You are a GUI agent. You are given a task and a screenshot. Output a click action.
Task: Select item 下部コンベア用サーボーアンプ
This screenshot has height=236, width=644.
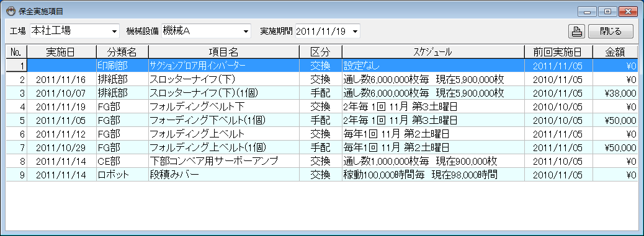point(224,161)
